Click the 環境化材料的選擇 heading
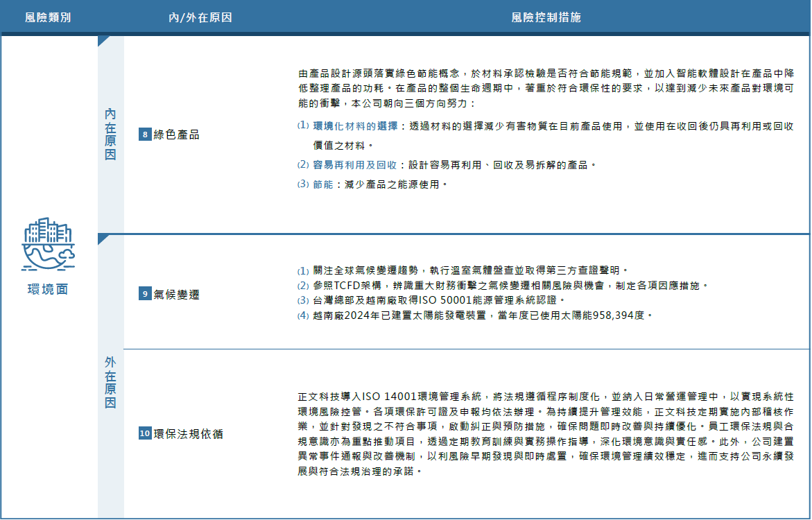 354,126
